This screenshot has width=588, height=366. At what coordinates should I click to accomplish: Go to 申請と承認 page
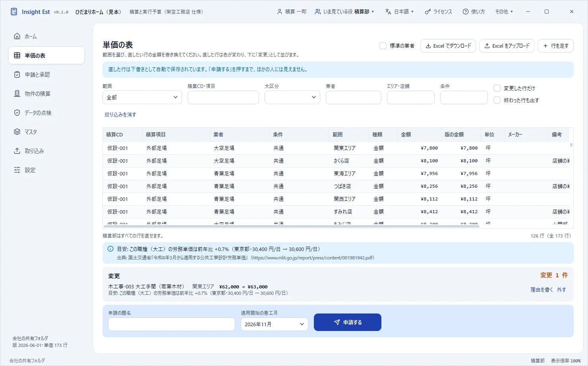pos(46,74)
